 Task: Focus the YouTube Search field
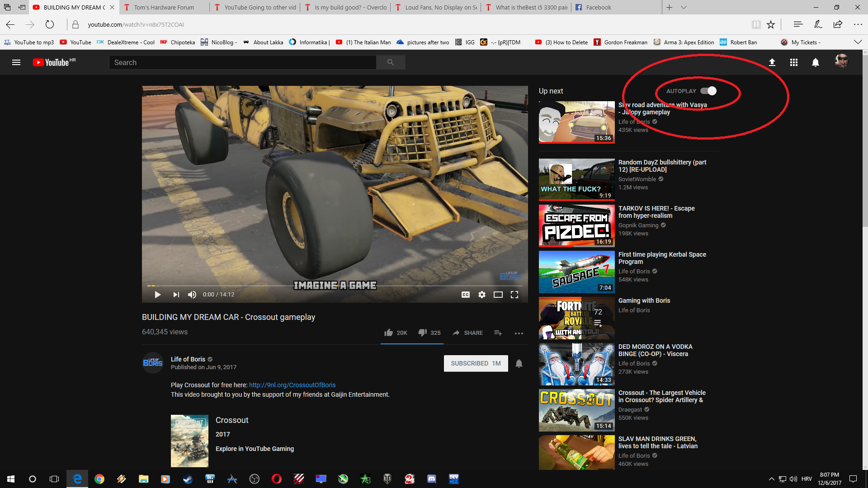click(x=243, y=62)
